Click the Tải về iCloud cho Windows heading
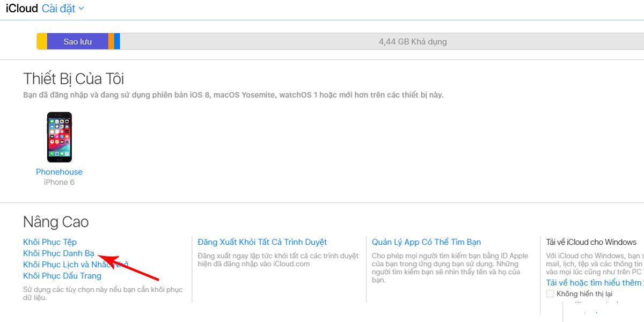 point(591,242)
